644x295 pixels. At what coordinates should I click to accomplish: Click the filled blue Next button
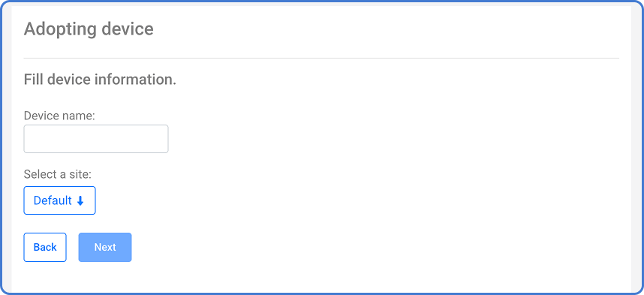(x=105, y=248)
